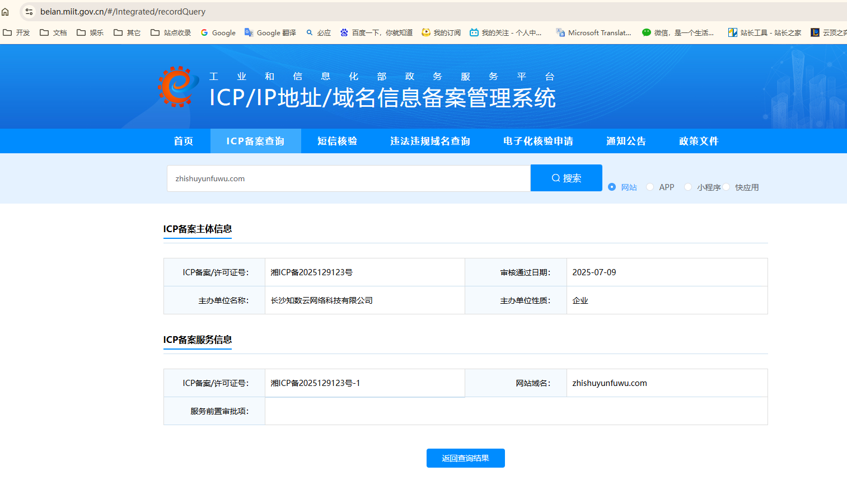Open 我的关注 - 个人中 bookmark
This screenshot has width=847, height=504.
tap(506, 33)
